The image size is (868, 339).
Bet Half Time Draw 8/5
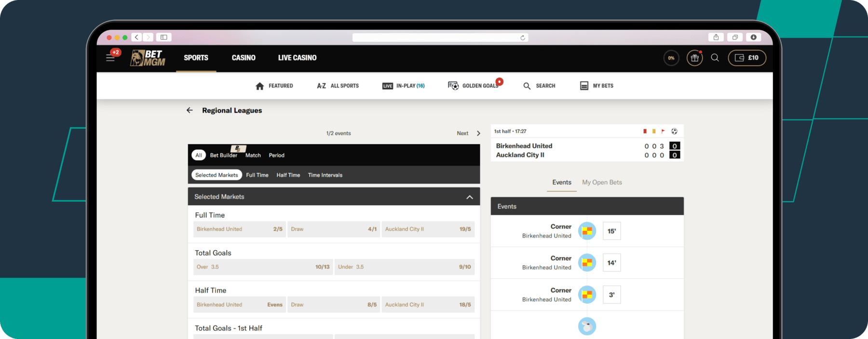pos(334,304)
